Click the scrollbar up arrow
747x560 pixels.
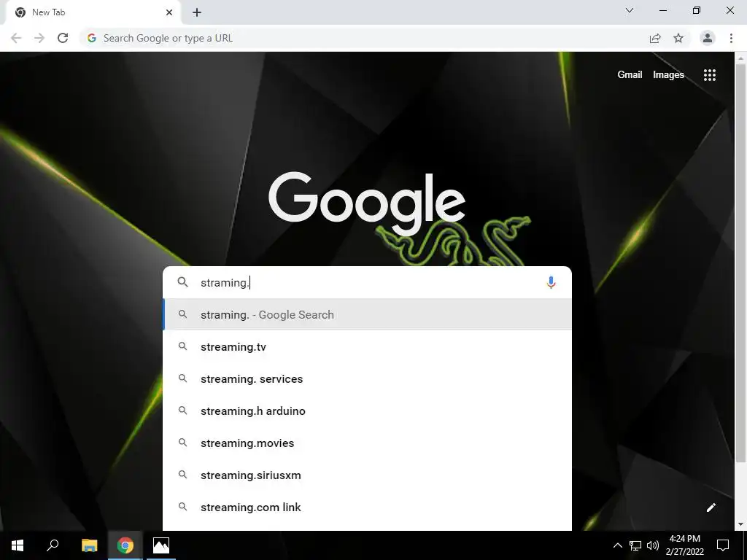pos(740,58)
